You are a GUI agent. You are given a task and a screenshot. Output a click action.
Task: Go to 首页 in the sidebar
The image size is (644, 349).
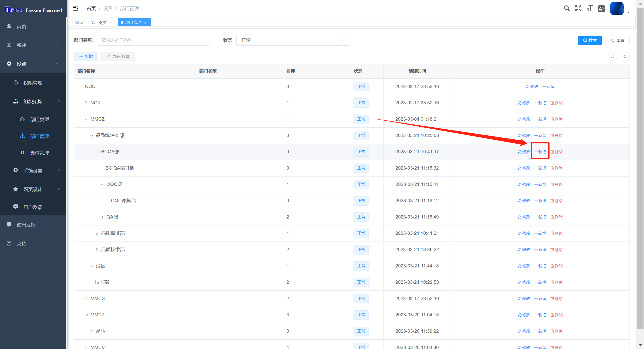pyautogui.click(x=33, y=26)
